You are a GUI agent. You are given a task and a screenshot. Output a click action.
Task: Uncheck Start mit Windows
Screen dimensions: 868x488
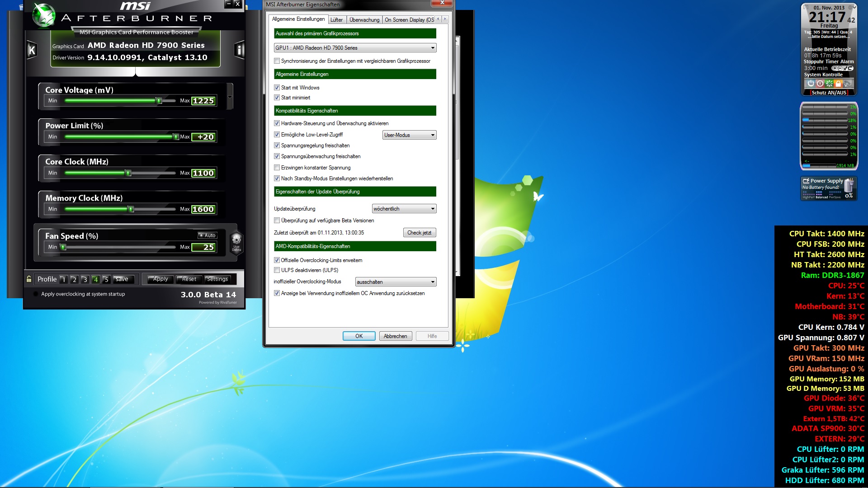[277, 88]
